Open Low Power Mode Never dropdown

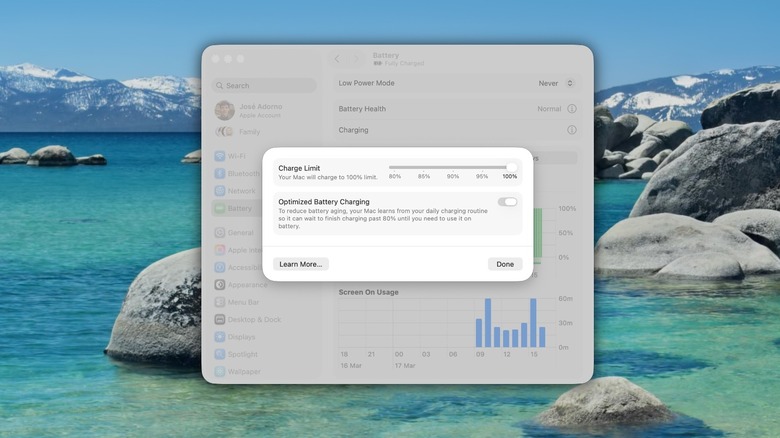556,83
